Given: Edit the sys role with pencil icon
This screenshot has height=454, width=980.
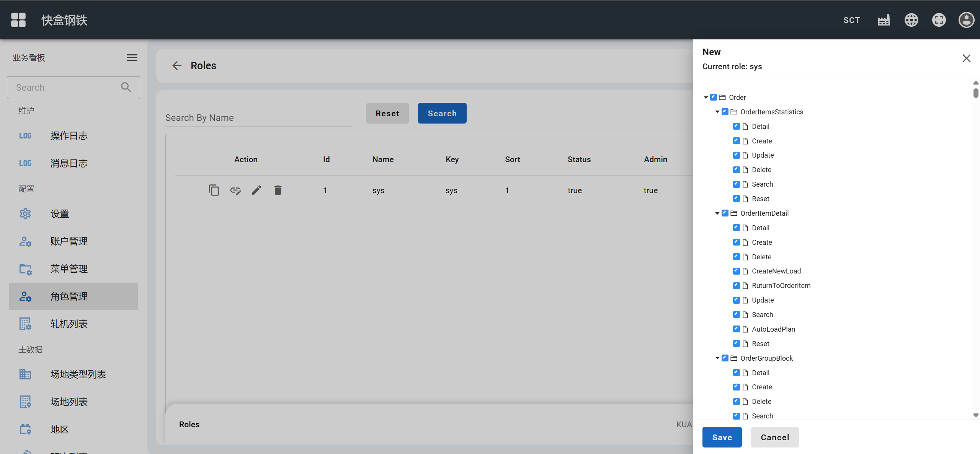Looking at the screenshot, I should 256,190.
